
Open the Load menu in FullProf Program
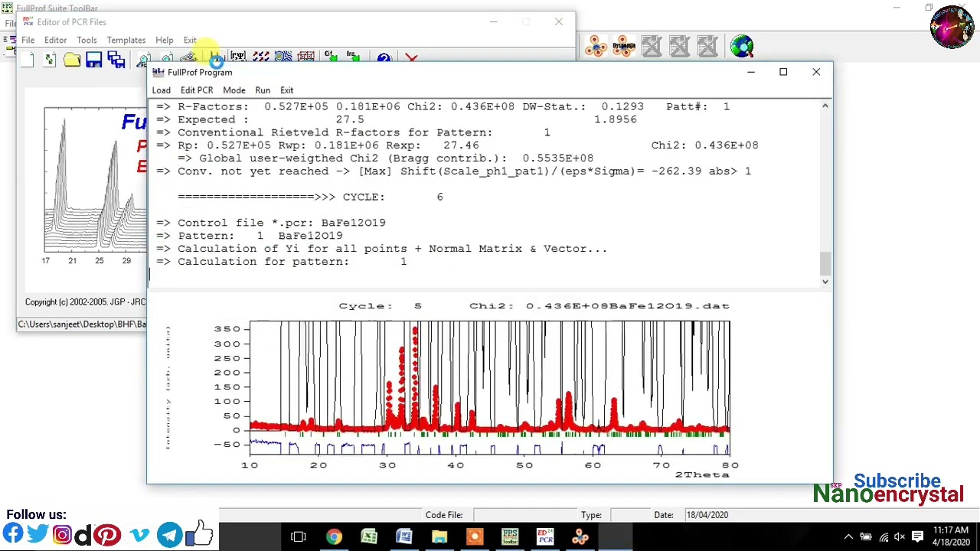tap(161, 90)
